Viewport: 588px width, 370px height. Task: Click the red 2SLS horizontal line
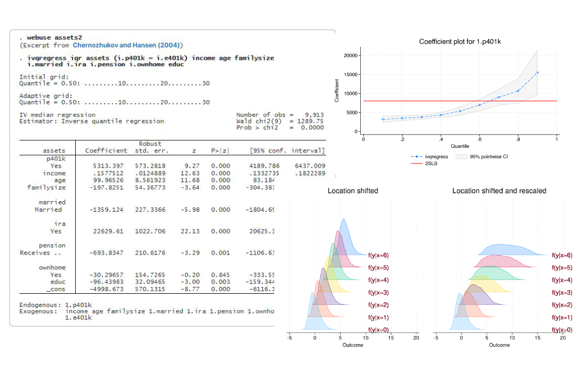pyautogui.click(x=460, y=101)
